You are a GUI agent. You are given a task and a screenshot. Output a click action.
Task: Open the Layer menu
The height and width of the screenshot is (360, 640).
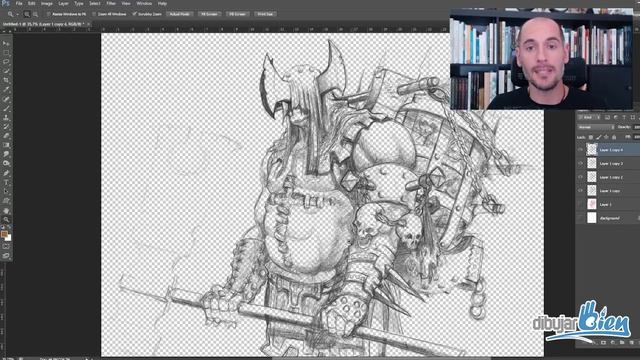[64, 3]
